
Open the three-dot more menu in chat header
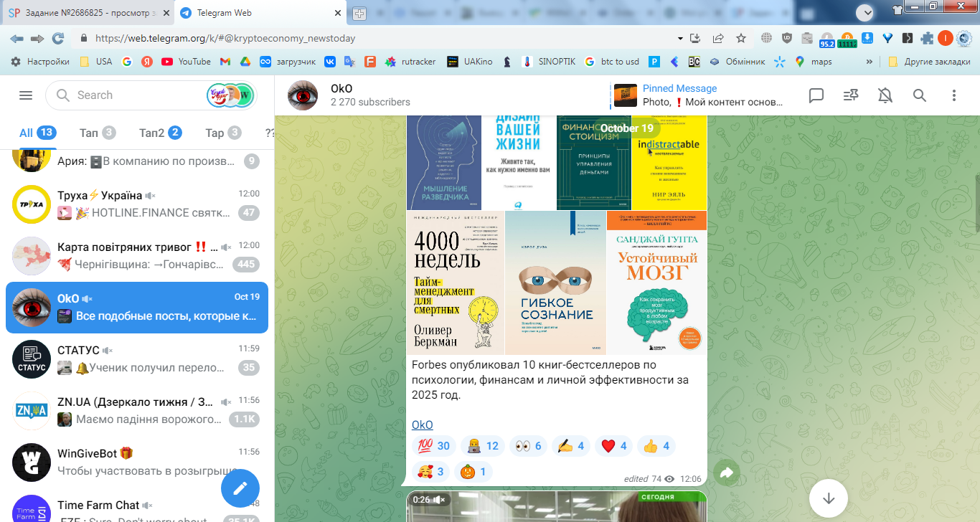point(954,95)
